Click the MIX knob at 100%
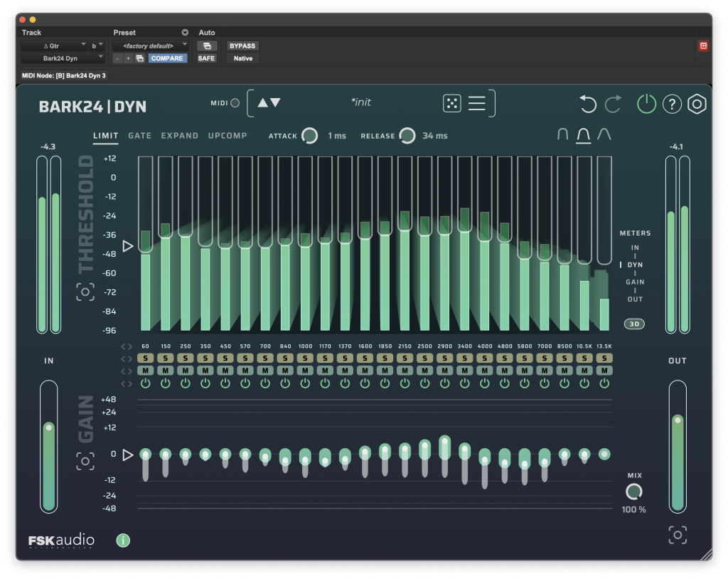This screenshot has width=728, height=579. click(633, 492)
